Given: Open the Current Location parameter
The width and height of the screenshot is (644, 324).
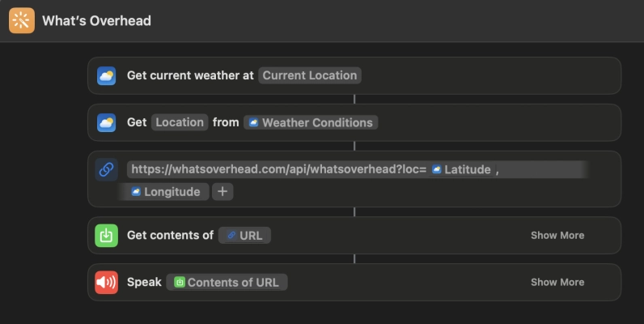Looking at the screenshot, I should tap(310, 75).
